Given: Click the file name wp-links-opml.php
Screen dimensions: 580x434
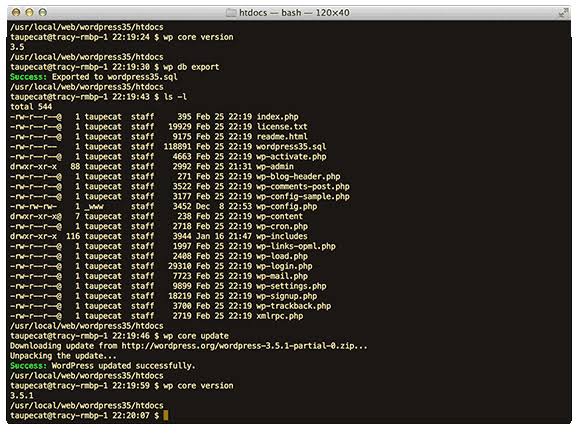Looking at the screenshot, I should click(x=296, y=246).
